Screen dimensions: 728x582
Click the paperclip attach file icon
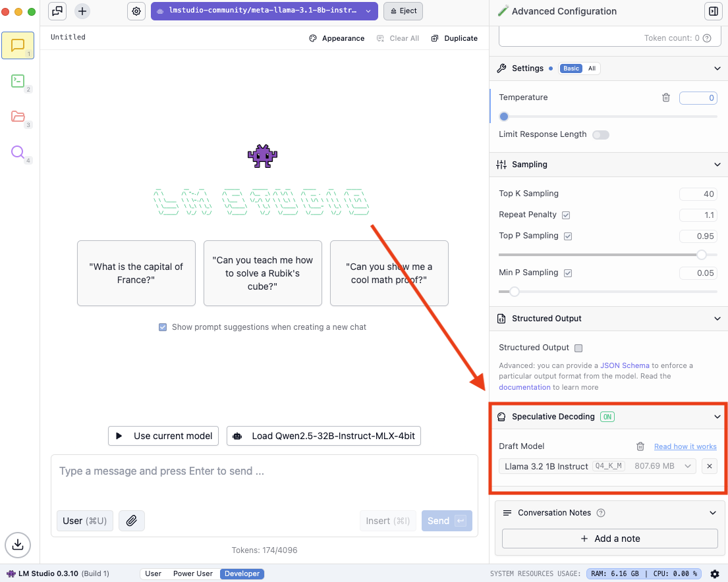[131, 521]
